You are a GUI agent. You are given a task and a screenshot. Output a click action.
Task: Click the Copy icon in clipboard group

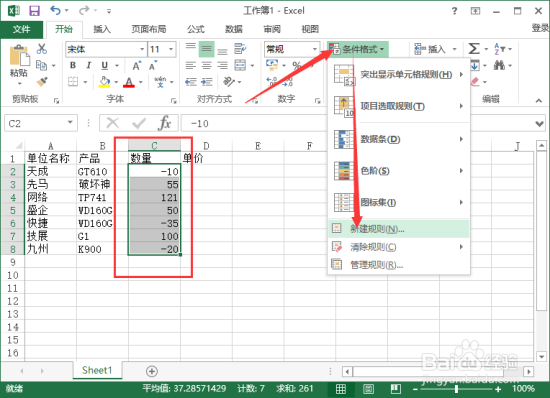click(x=42, y=65)
